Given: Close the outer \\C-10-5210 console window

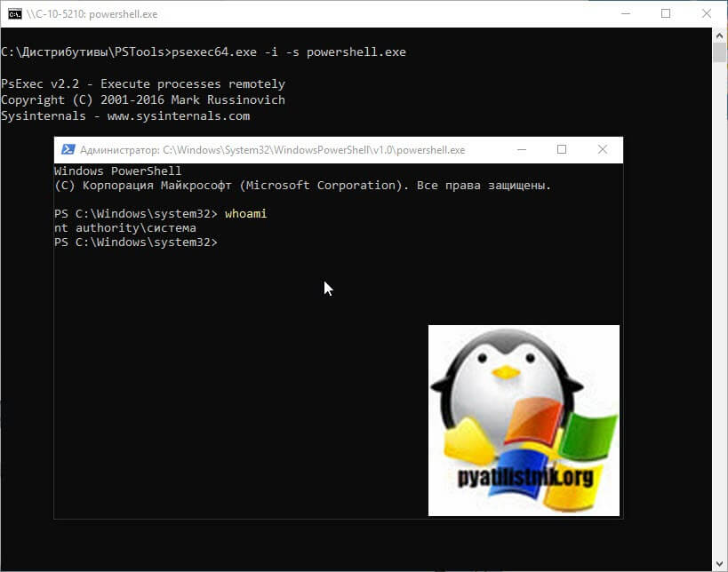Looking at the screenshot, I should click(x=706, y=13).
